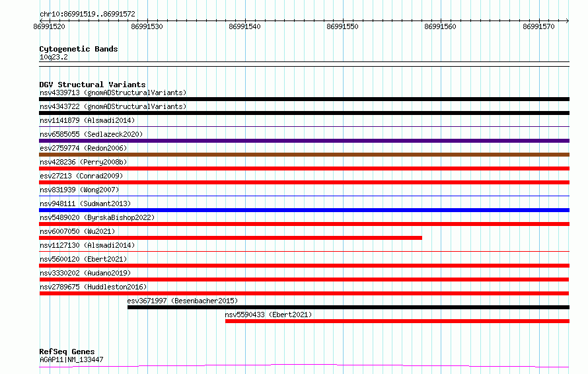Select the purple bar for nsv6585055 Sedlazeck2020

[x=304, y=141]
